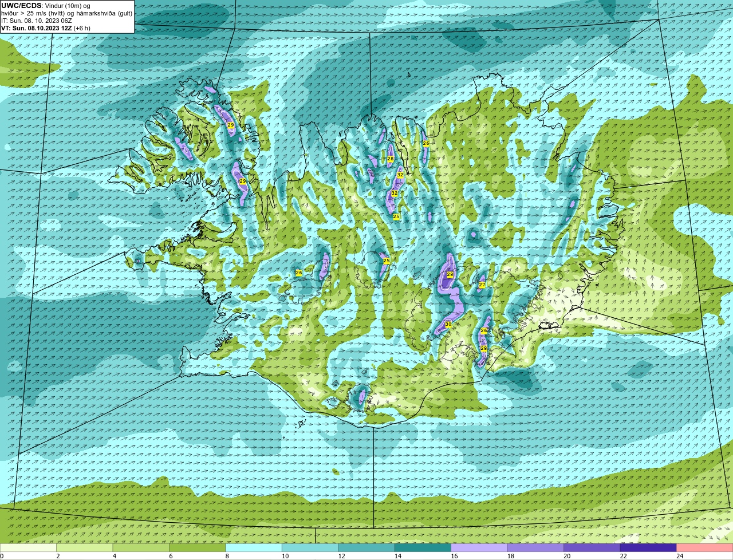
Task: Click the yellow "30" maximum gust label
Action: 448,324
